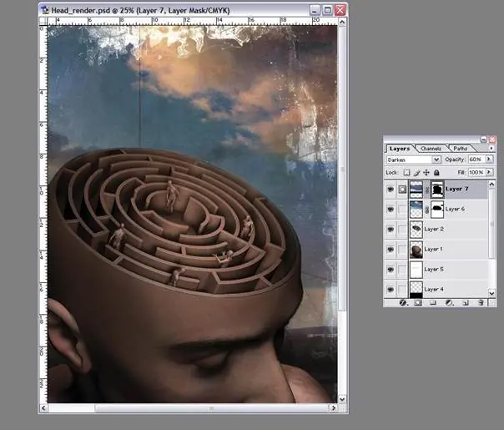Click the Layers list scroll up arrow

[491, 184]
